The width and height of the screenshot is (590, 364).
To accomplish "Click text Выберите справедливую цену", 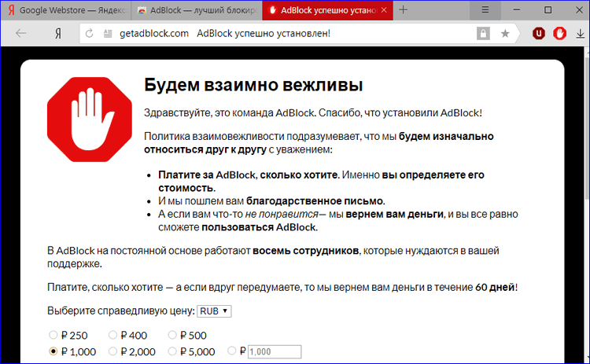I will pos(121,311).
